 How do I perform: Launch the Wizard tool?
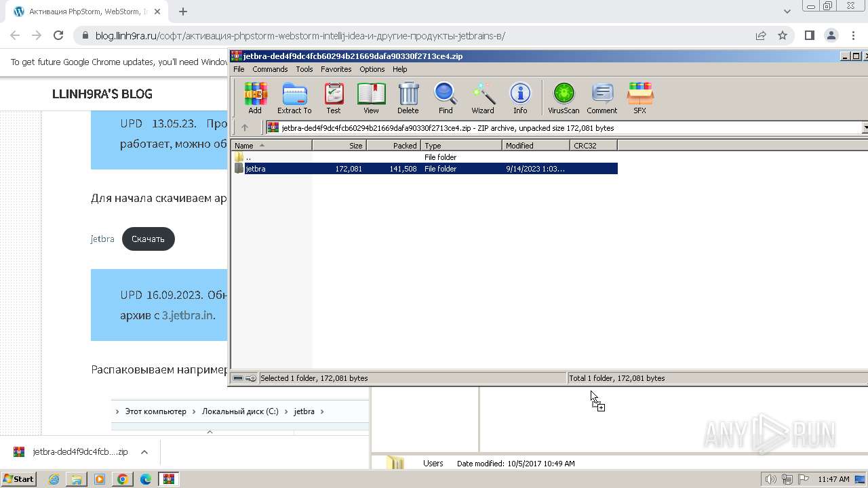tap(483, 98)
